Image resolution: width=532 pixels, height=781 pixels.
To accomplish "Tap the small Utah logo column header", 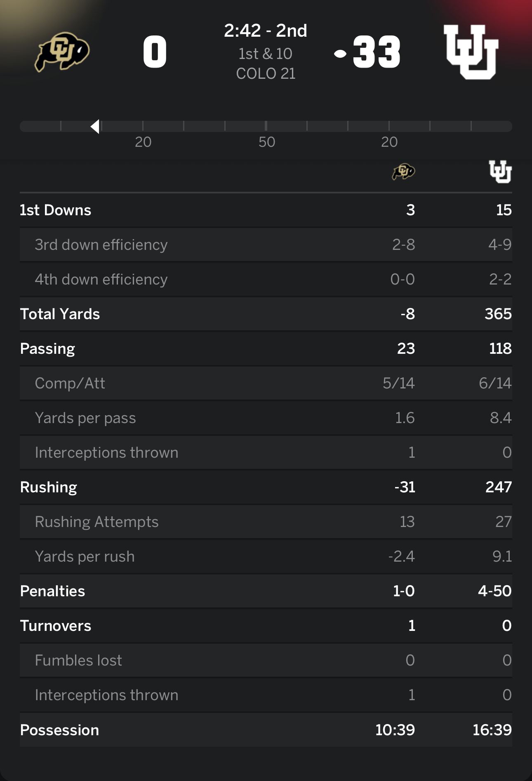I will (x=500, y=172).
